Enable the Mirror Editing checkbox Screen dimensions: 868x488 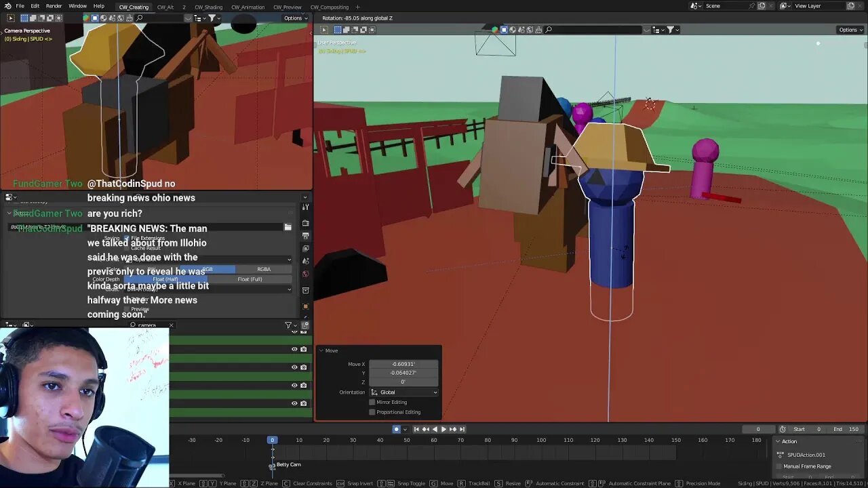pyautogui.click(x=372, y=402)
